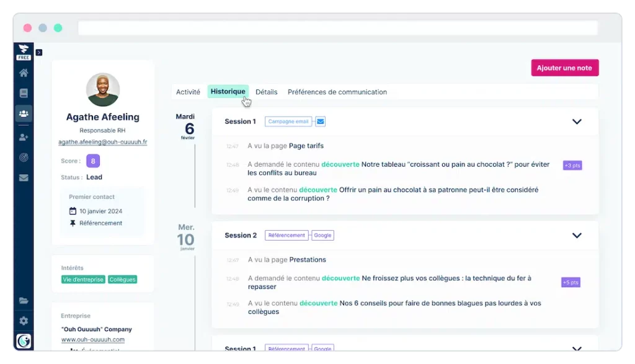This screenshot has width=635, height=364.
Task: Click the +5 pts badge
Action: 571,282
